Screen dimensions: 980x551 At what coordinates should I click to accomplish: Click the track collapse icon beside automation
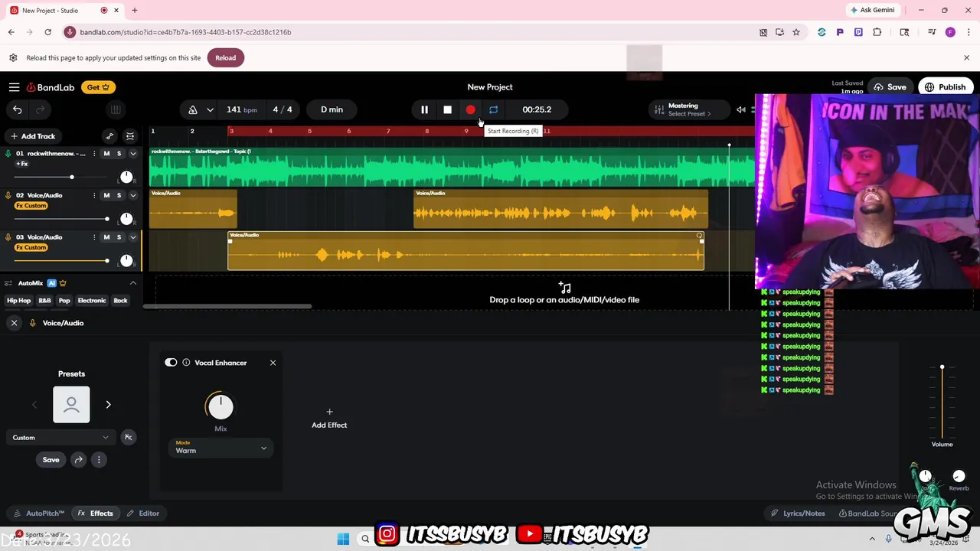pyautogui.click(x=130, y=136)
